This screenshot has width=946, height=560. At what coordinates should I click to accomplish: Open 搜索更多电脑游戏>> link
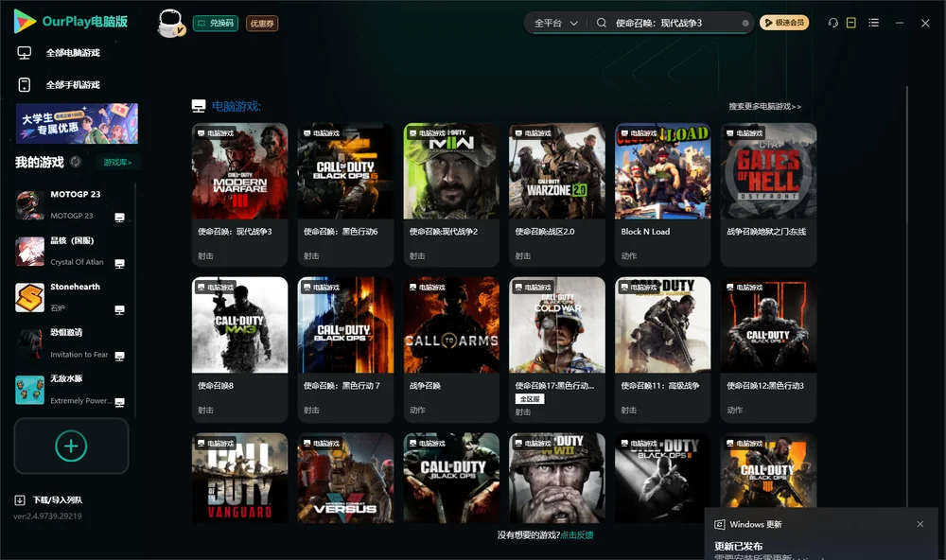(x=764, y=107)
